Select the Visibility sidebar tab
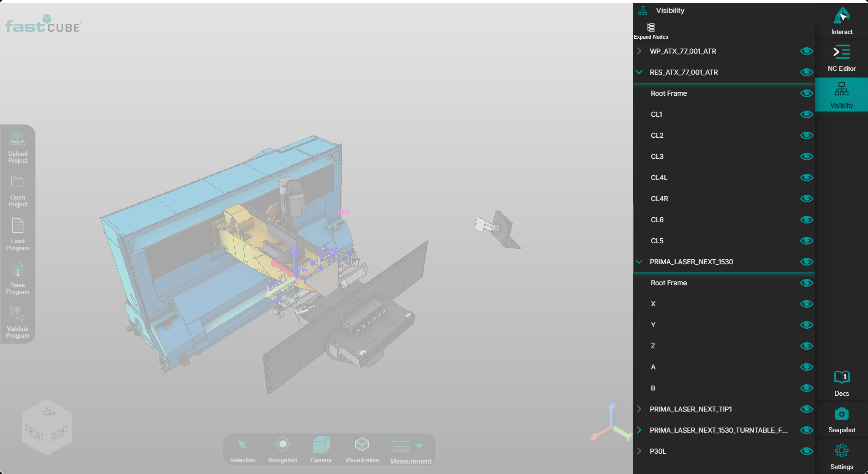Image resolution: width=868 pixels, height=474 pixels. (841, 95)
